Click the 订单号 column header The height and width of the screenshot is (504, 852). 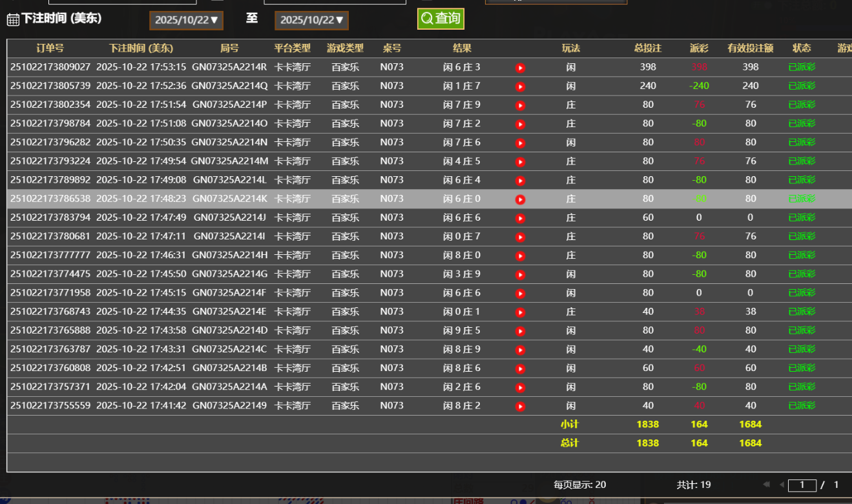point(50,48)
